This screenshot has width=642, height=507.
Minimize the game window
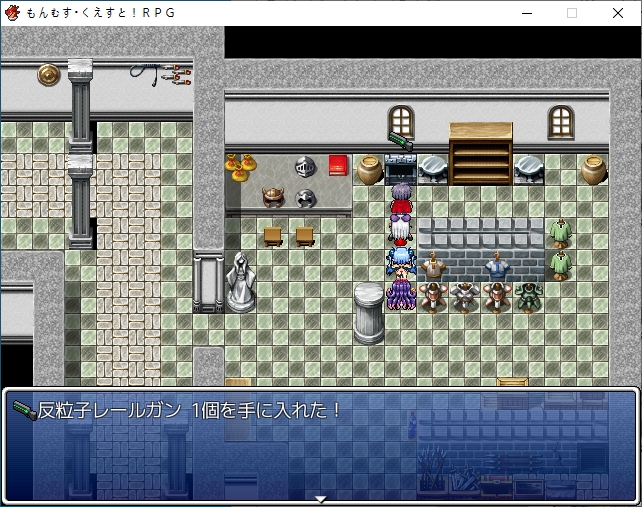[527, 13]
